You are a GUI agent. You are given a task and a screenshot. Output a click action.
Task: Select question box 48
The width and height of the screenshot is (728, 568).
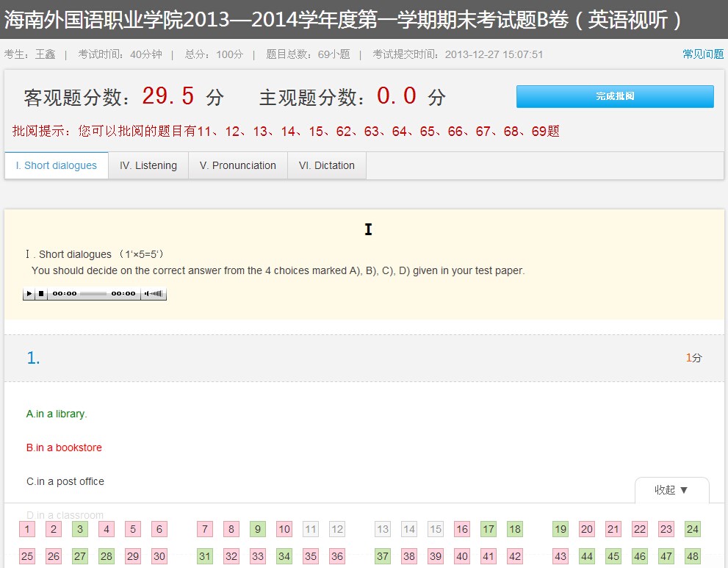point(693,556)
